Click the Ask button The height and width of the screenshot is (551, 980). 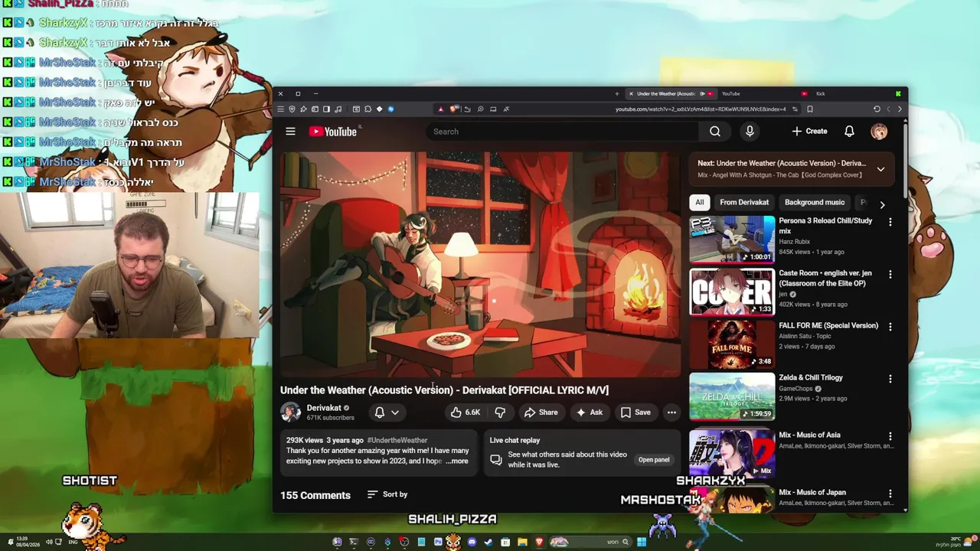point(589,412)
